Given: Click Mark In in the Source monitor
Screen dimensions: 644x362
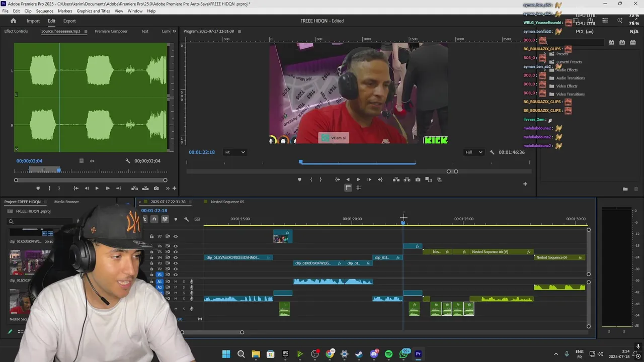Looking at the screenshot, I should tap(49, 188).
